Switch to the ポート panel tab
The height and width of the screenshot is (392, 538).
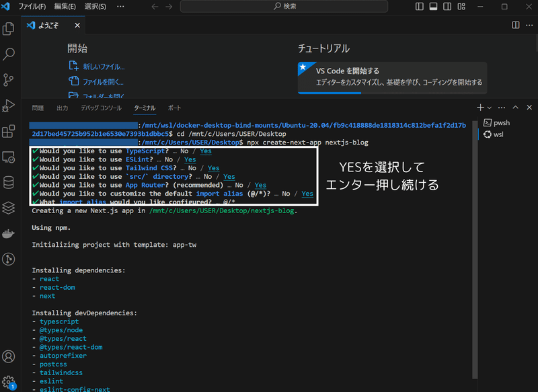[x=174, y=108]
